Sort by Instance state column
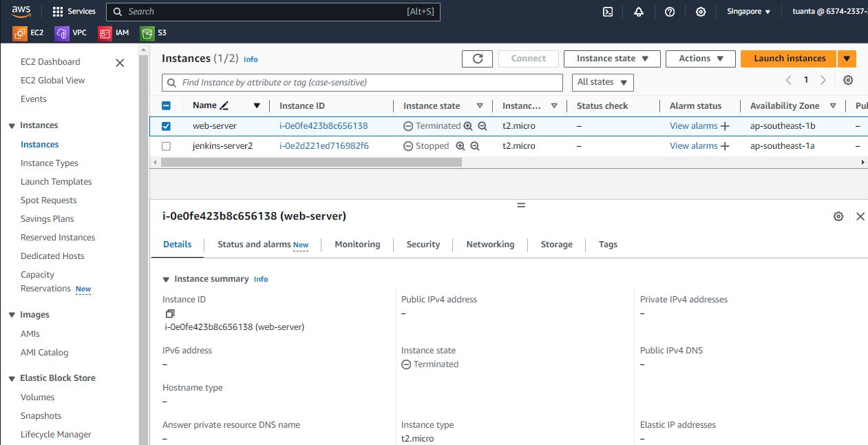 point(480,106)
